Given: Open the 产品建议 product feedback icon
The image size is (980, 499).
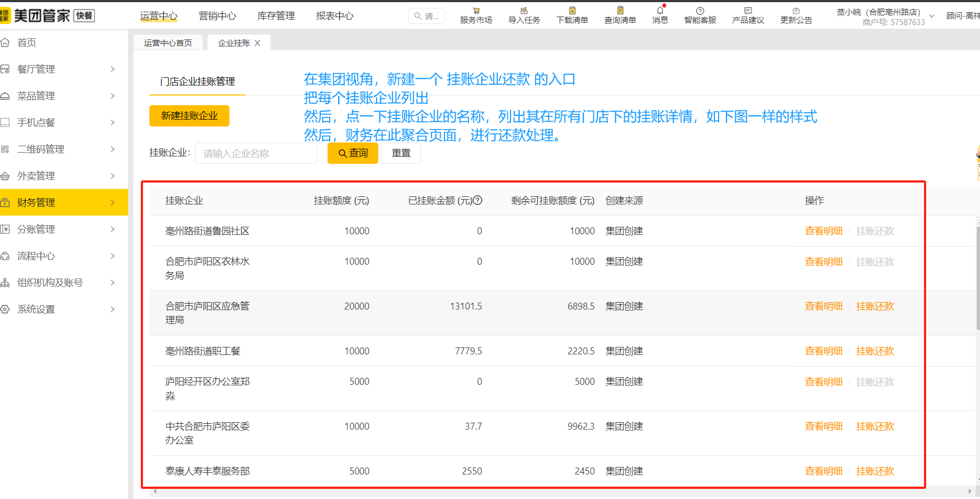Looking at the screenshot, I should pos(747,14).
